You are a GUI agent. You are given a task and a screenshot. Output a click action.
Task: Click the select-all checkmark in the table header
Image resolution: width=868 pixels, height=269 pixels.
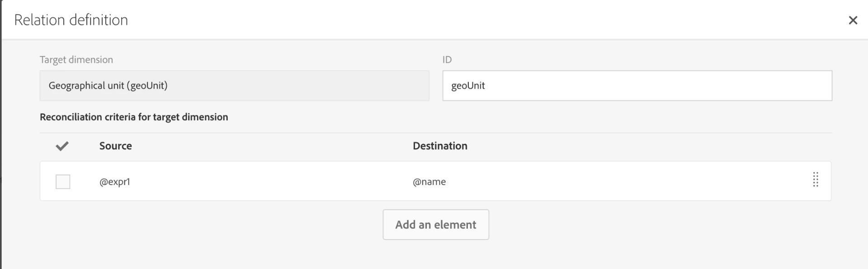pyautogui.click(x=62, y=146)
